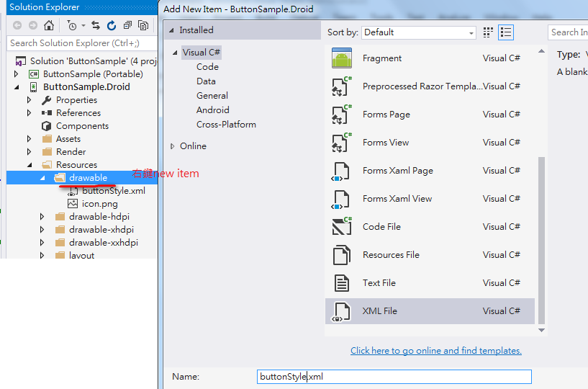Switch templates to list details view
Image resolution: width=588 pixels, height=389 pixels.
[x=506, y=32]
